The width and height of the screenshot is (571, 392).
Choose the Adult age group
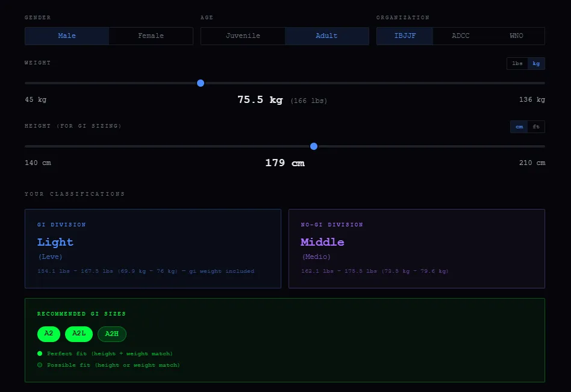tap(326, 36)
